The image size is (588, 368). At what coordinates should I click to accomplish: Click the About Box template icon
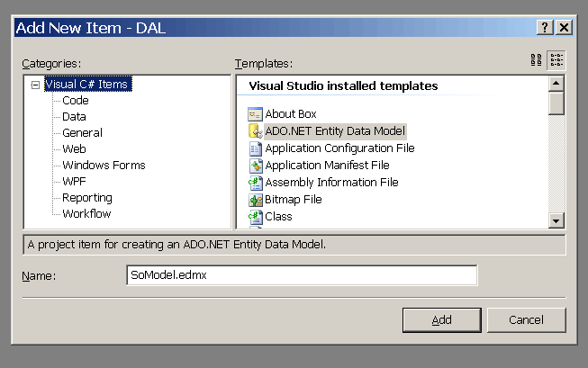point(255,114)
